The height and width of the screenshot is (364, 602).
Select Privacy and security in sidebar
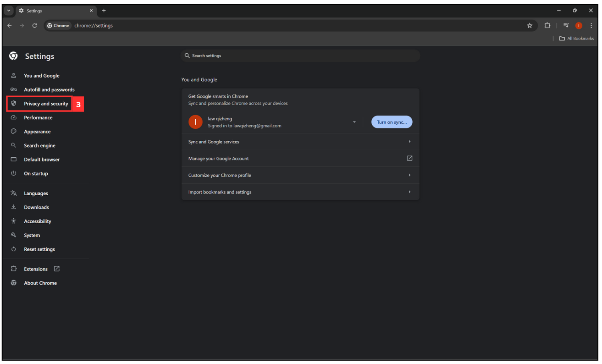click(46, 103)
